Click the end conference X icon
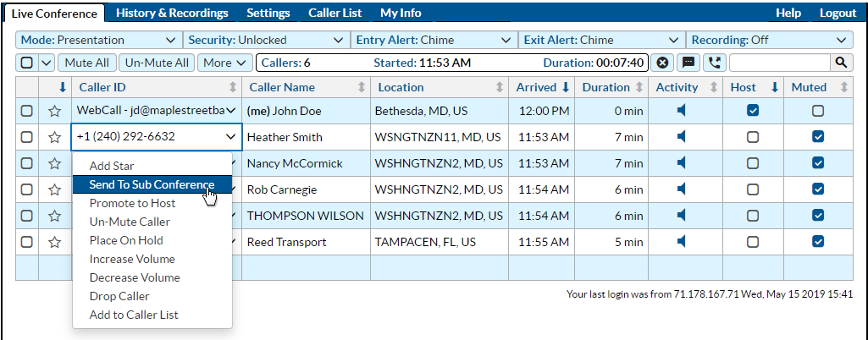The height and width of the screenshot is (340, 868). [x=662, y=63]
